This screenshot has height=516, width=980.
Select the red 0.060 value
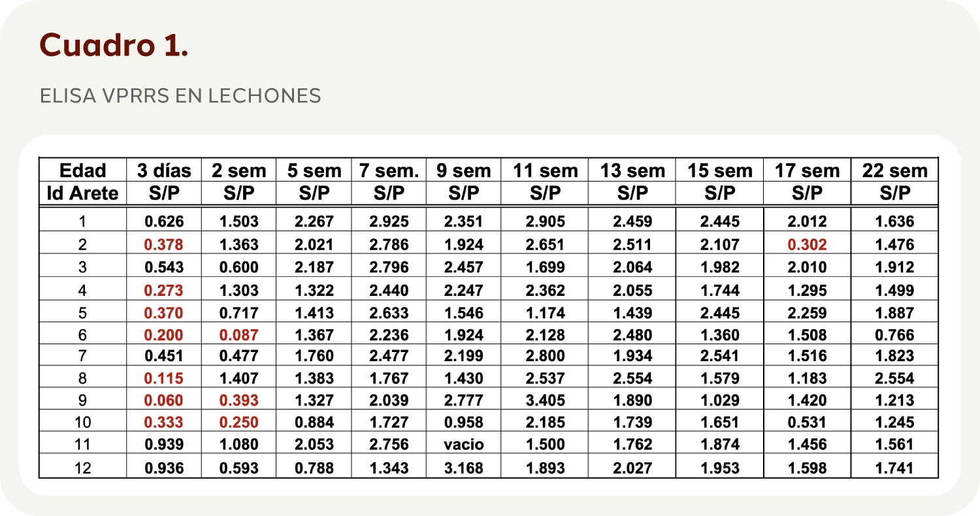point(164,400)
